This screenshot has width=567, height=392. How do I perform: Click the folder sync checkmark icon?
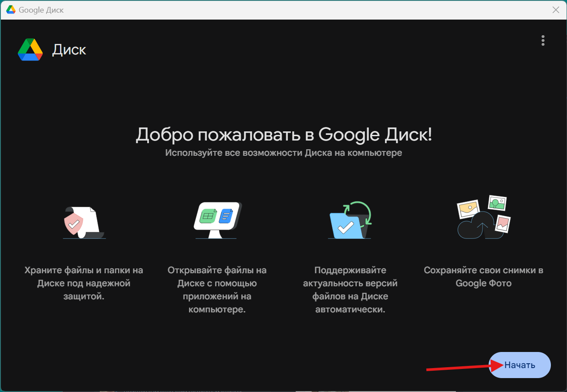[x=350, y=220]
